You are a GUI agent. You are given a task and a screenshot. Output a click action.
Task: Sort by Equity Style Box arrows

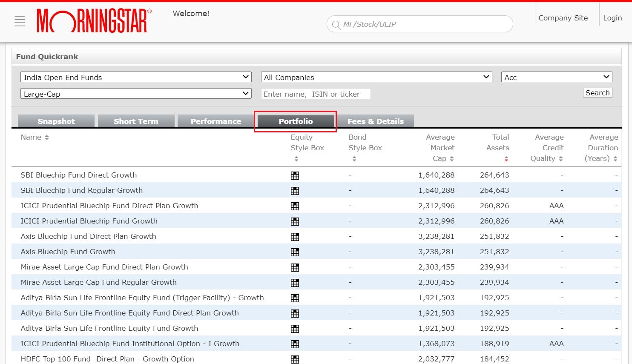click(x=296, y=159)
